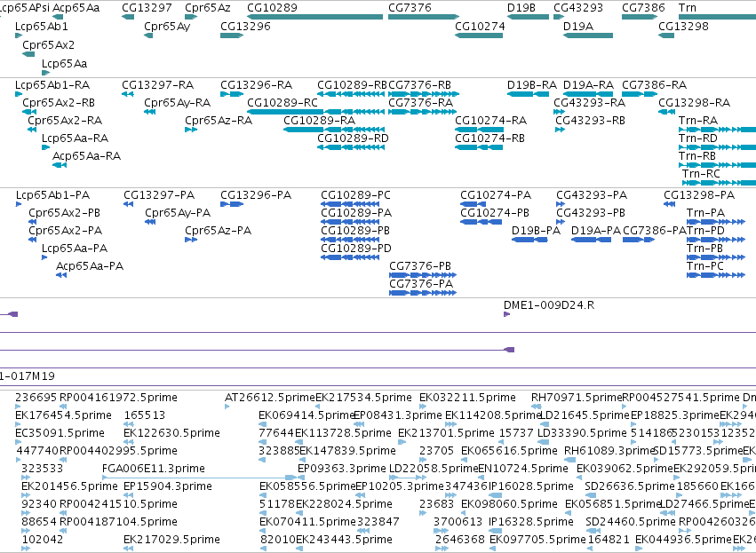
Task: Click the CG7386-RA transcript label
Action: 654,85
